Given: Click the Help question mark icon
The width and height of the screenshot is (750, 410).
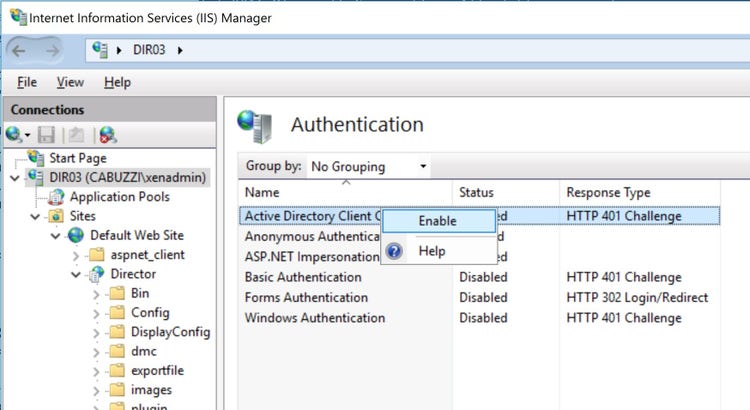Looking at the screenshot, I should [394, 251].
